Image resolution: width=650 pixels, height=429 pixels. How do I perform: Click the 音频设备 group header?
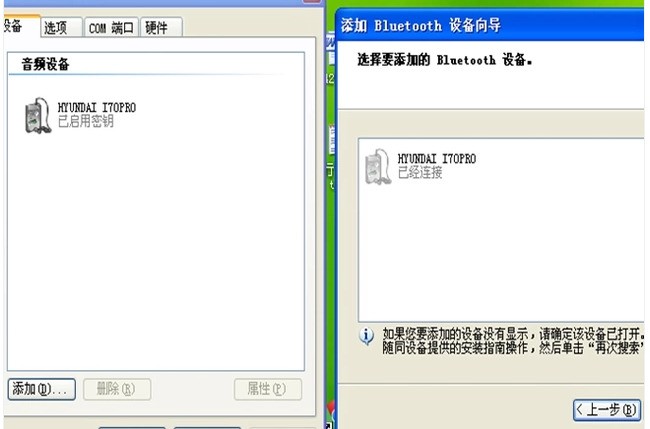pos(45,64)
